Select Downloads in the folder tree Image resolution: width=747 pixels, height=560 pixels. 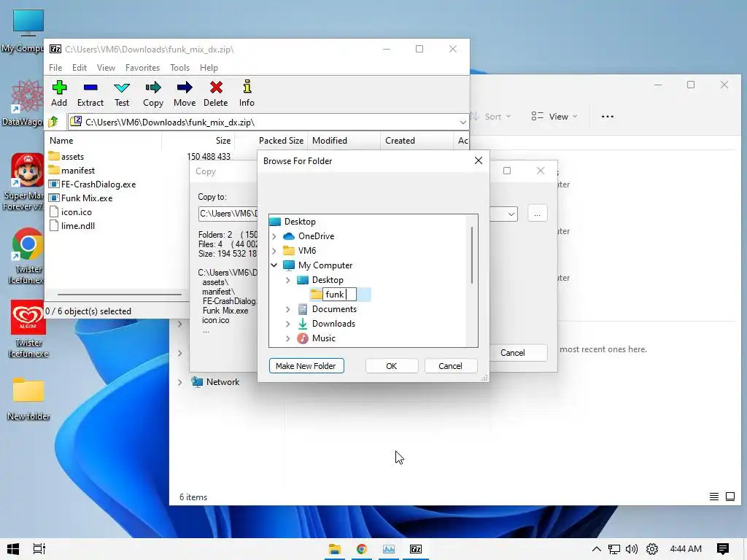point(327,324)
